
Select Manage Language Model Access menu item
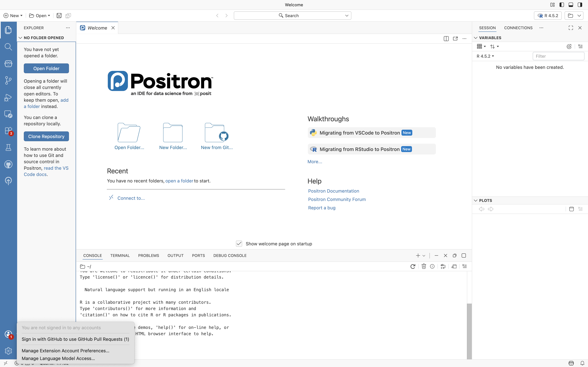(58, 358)
